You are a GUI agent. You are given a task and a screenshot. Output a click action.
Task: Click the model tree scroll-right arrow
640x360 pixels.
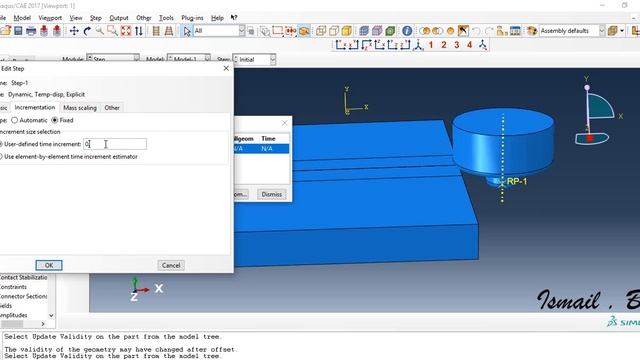pos(43,324)
